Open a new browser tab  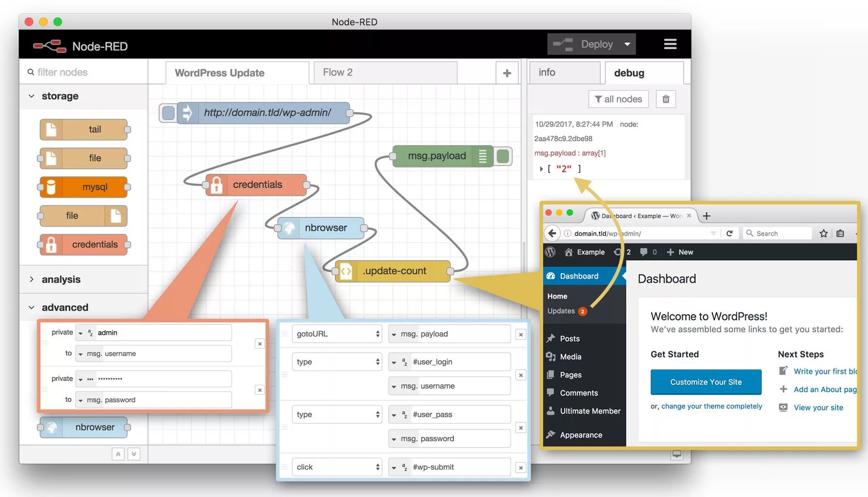pos(706,216)
